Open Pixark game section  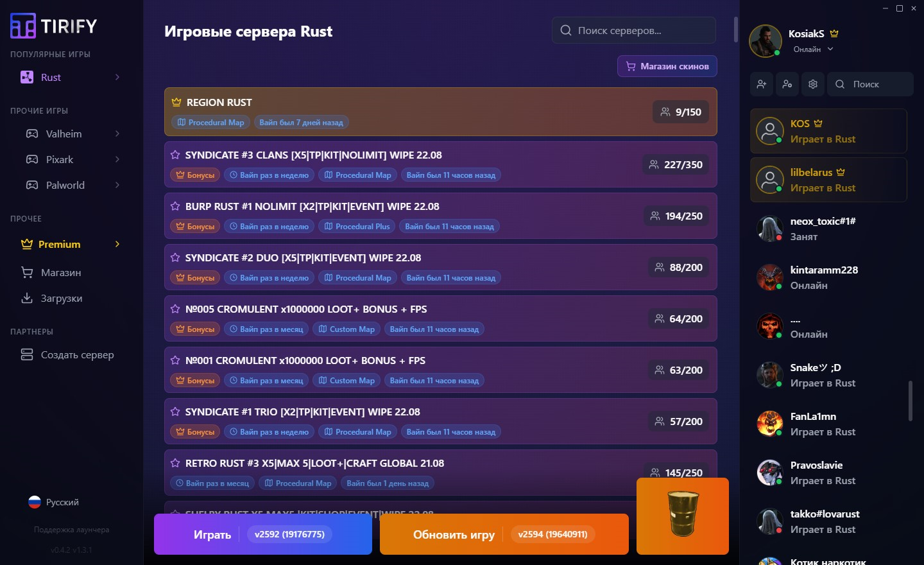pyautogui.click(x=60, y=159)
